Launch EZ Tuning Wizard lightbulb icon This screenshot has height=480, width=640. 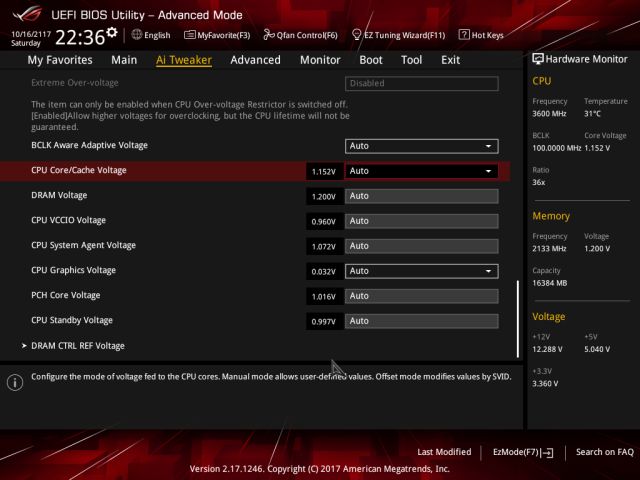pyautogui.click(x=356, y=35)
